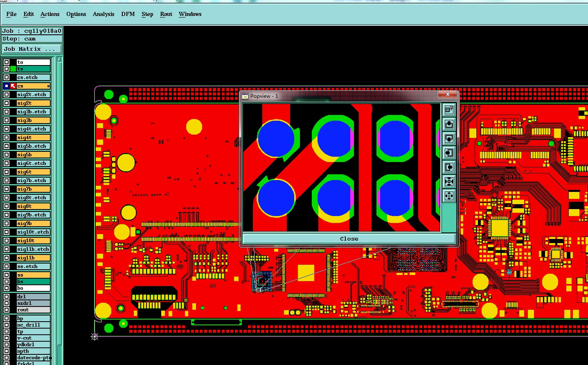Image resolution: width=588 pixels, height=365 pixels.
Task: Click the small grid marker on cs layer row
Action: (x=48, y=86)
